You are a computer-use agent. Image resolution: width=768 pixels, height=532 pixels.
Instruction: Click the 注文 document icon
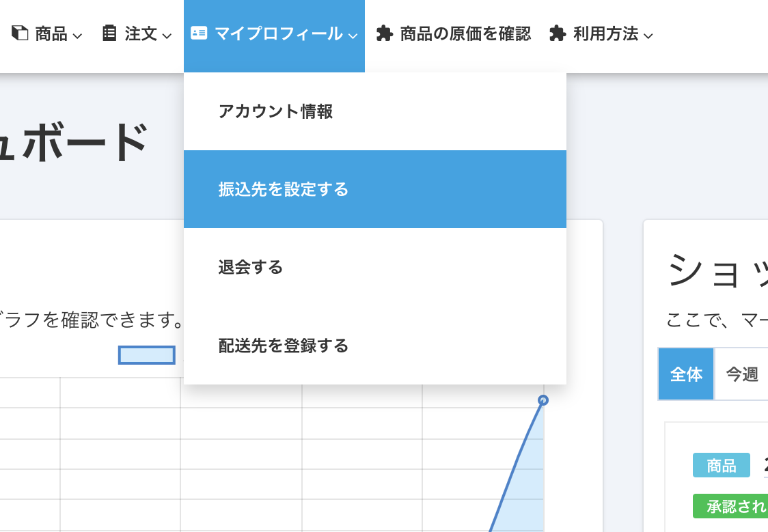(x=109, y=33)
